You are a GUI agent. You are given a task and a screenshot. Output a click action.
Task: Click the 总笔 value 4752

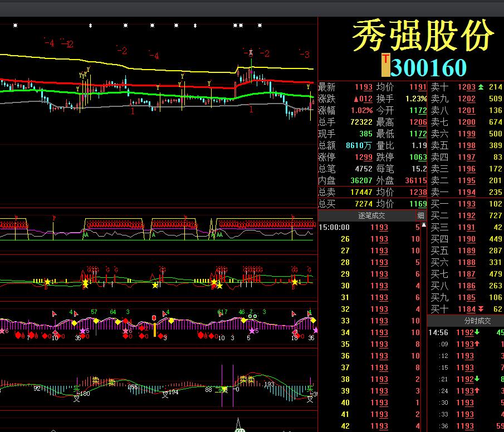364,169
